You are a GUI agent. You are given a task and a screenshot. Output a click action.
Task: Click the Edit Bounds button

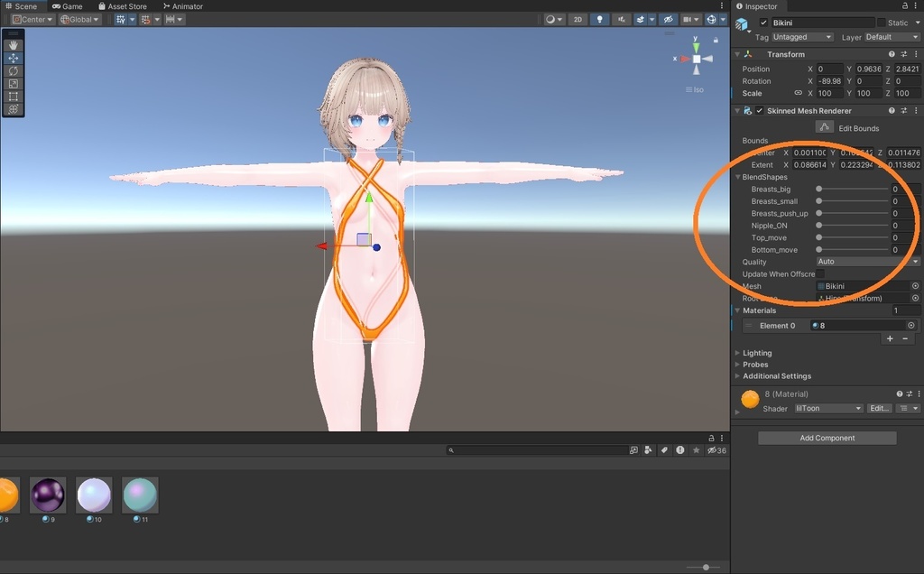825,127
